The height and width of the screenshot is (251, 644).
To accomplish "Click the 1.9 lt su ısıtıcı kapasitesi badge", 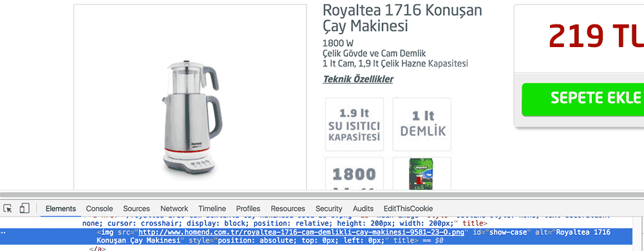I will coord(354,125).
